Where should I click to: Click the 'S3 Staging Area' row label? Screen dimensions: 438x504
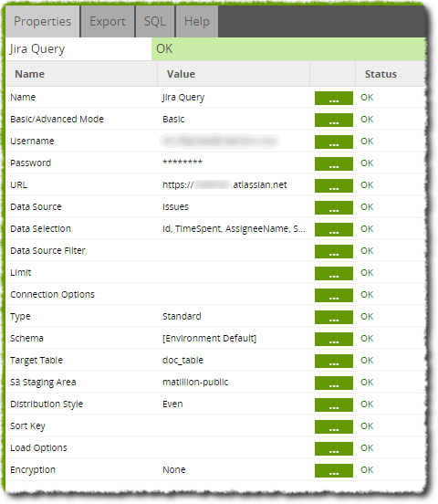point(43,382)
